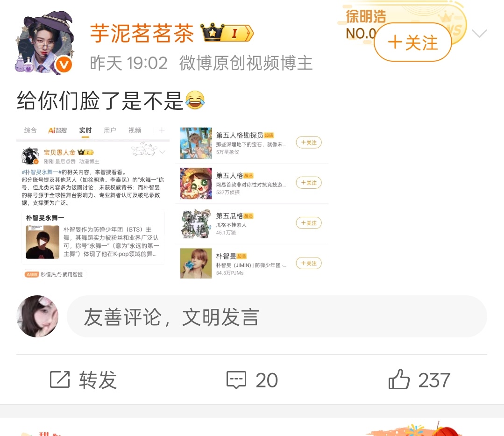Expand the post options chevron
504x436 pixels.
[x=479, y=33]
